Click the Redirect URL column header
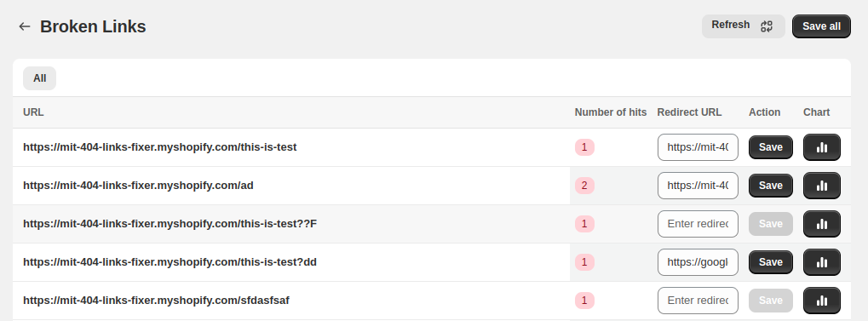Viewport: 868px width, 321px height. (x=689, y=112)
